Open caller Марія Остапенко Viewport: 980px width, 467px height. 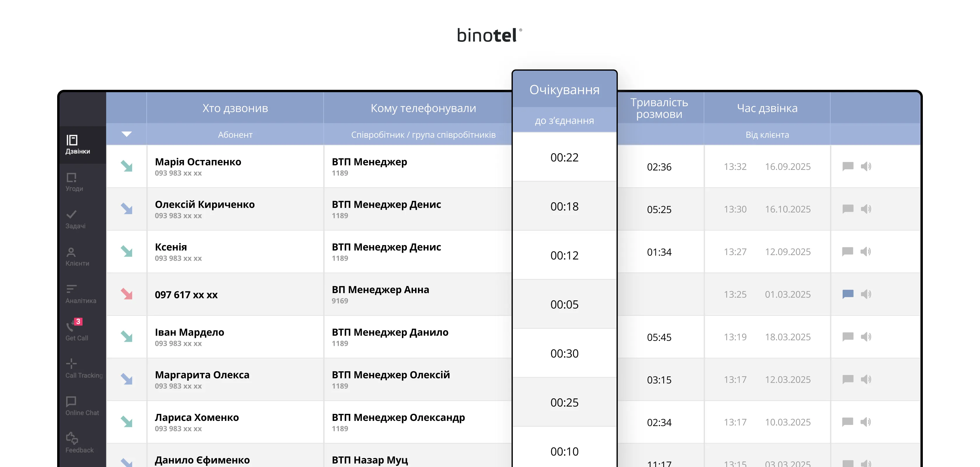tap(198, 162)
